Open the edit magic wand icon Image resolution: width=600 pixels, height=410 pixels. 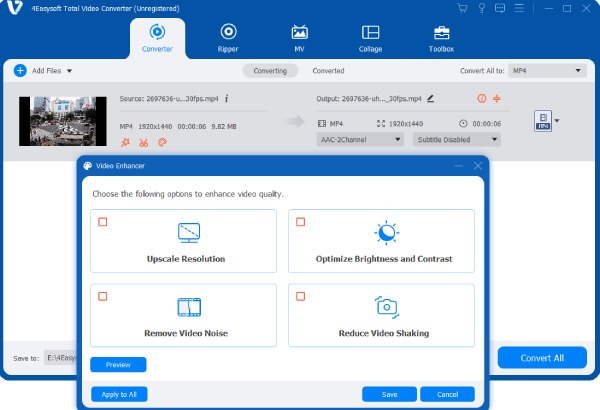click(x=126, y=142)
